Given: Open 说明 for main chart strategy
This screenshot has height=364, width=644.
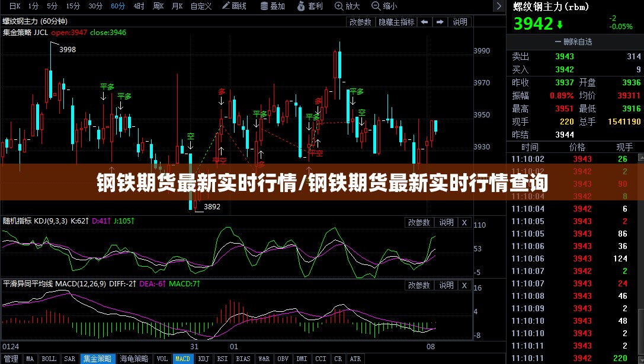Looking at the screenshot, I should click(x=460, y=22).
